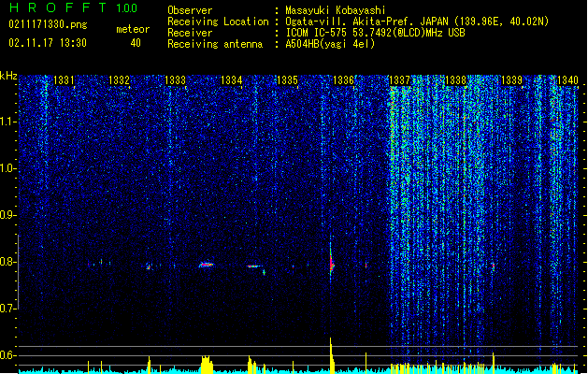Click the 1337 time marker
The image size is (588, 374).
(x=400, y=80)
